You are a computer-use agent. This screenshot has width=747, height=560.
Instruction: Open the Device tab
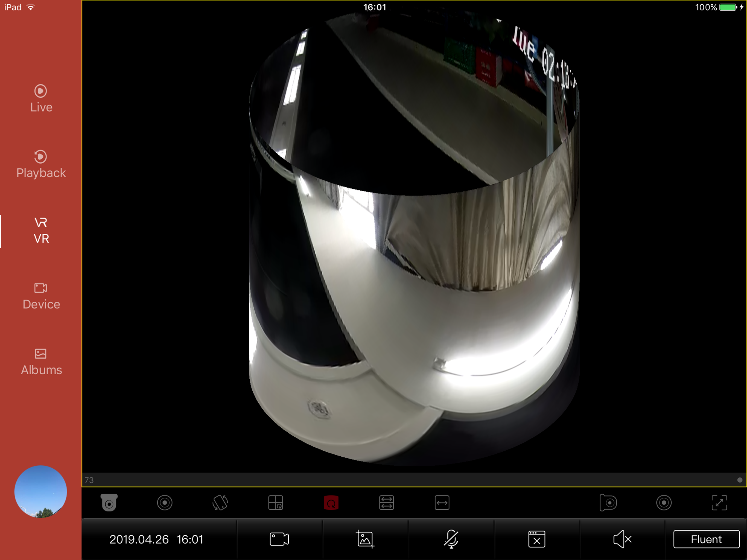point(41,296)
